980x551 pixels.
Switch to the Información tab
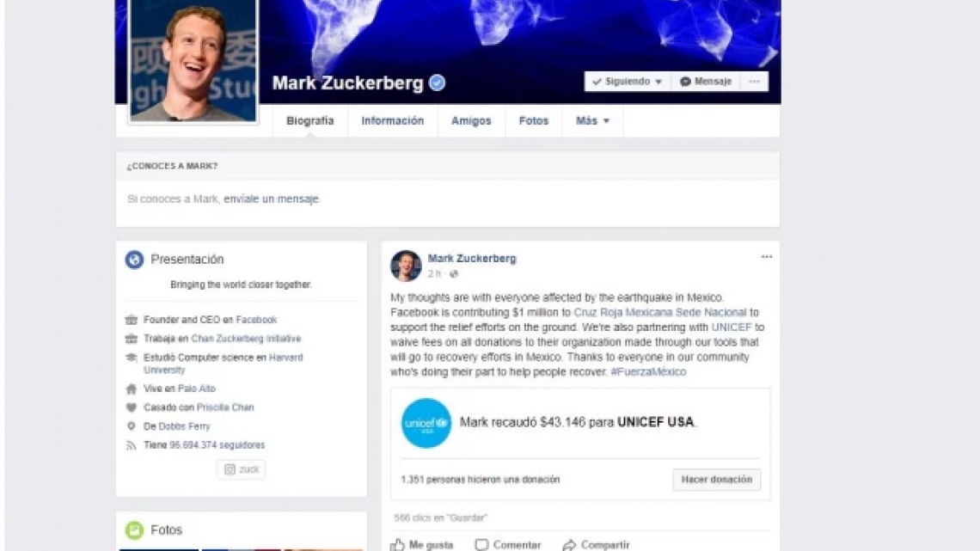click(x=393, y=120)
